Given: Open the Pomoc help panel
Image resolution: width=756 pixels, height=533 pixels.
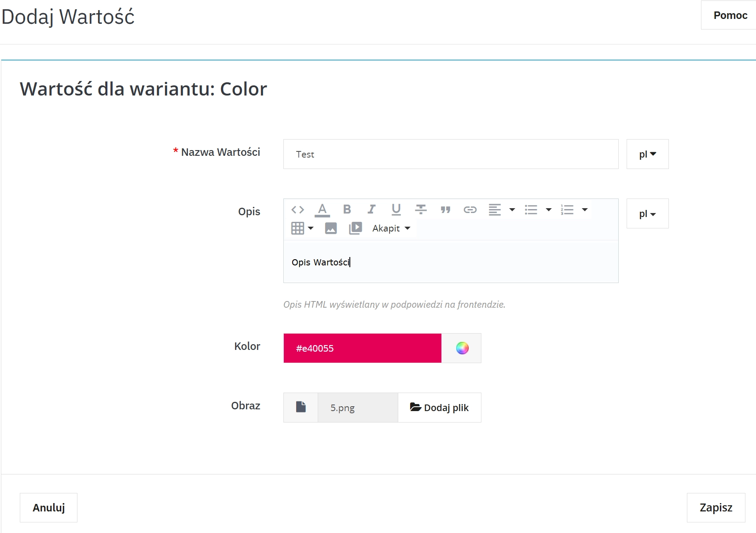Looking at the screenshot, I should pyautogui.click(x=730, y=15).
